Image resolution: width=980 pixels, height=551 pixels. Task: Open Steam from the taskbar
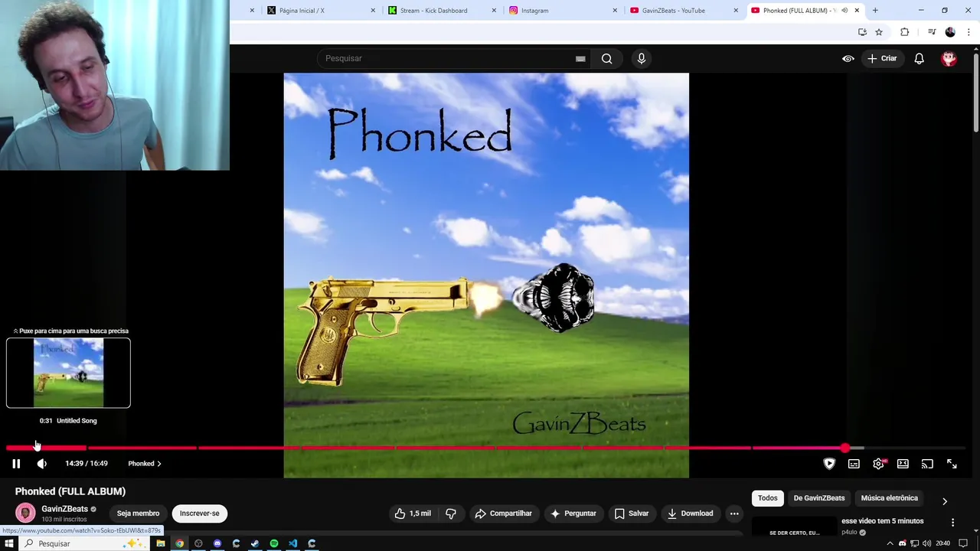tap(255, 544)
